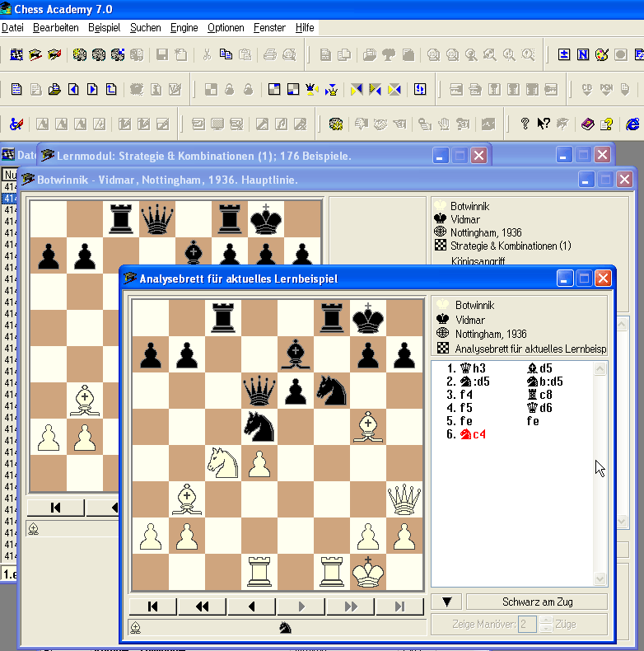Select move 3. f4 in move list
Viewport: 644px width, 651px height.
click(466, 395)
